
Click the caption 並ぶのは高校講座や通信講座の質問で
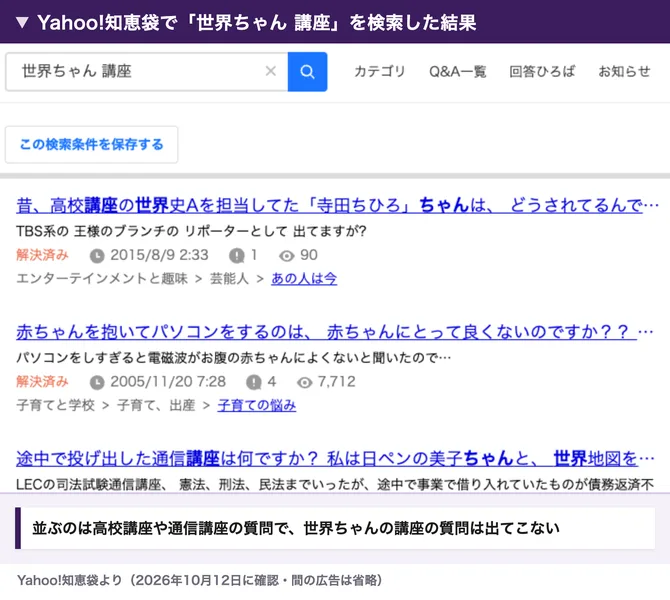tap(296, 529)
